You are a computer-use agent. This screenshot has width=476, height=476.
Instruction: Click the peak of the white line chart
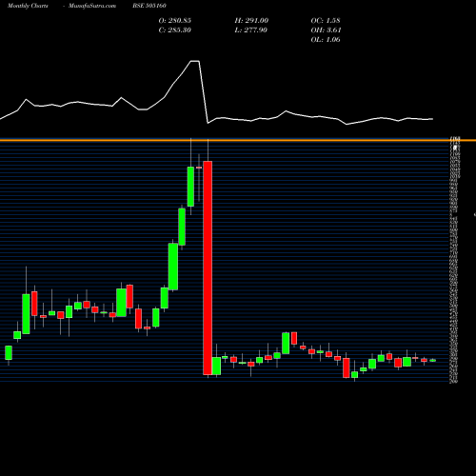(195, 61)
